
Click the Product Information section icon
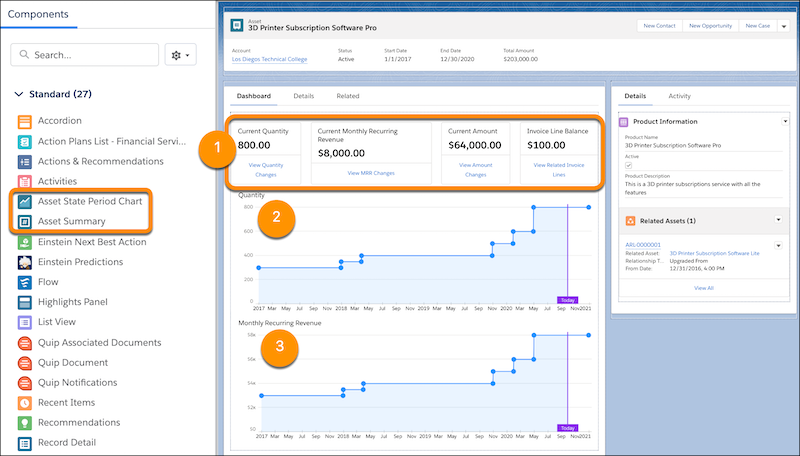pos(623,122)
